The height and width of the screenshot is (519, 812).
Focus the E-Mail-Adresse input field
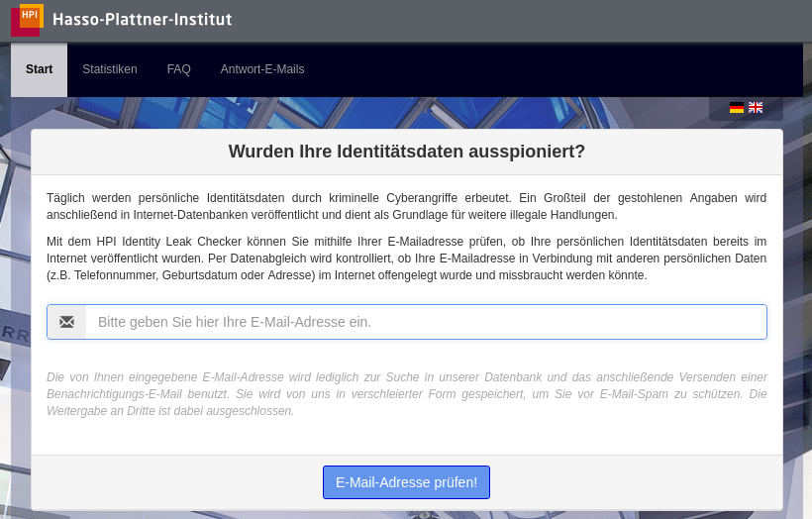(426, 322)
